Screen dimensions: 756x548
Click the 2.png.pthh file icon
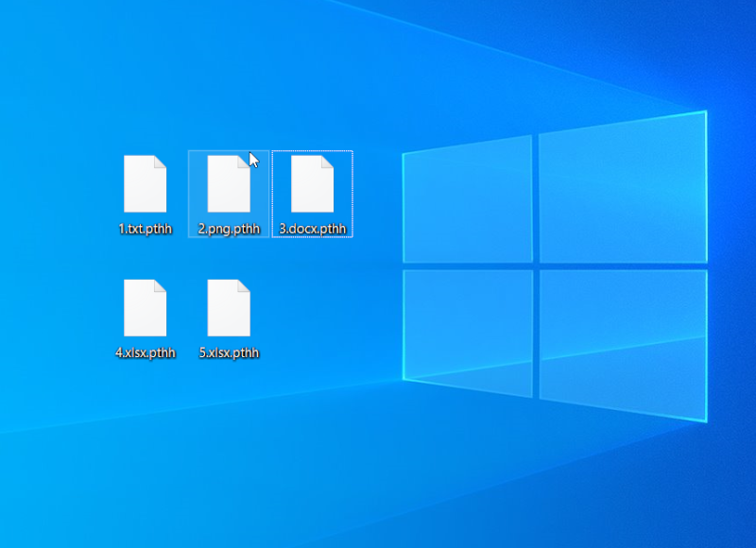(228, 184)
